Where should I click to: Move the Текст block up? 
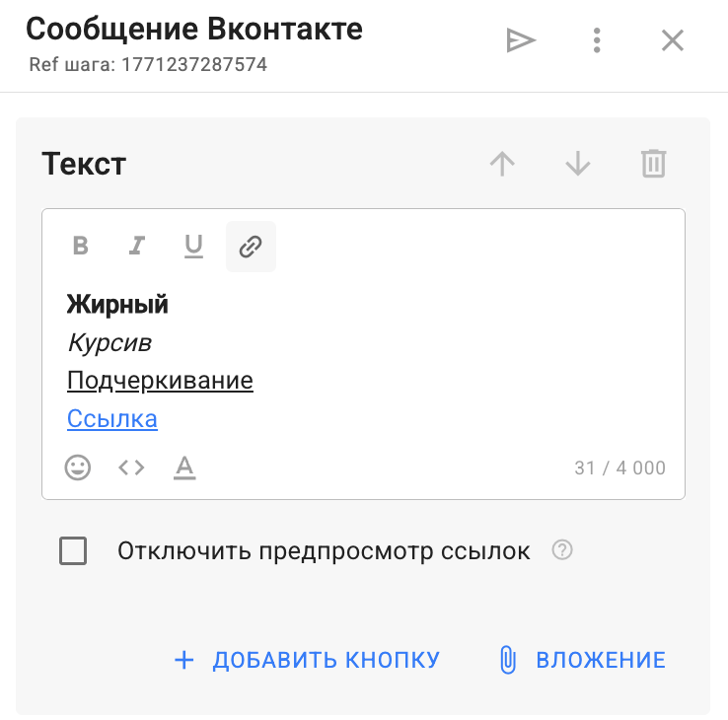(503, 164)
